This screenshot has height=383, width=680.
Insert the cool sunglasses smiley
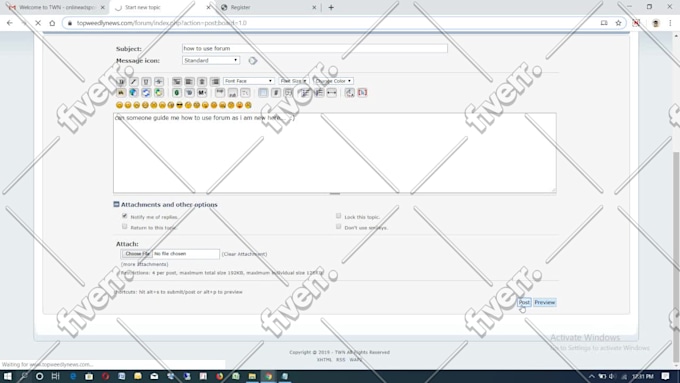(179, 105)
